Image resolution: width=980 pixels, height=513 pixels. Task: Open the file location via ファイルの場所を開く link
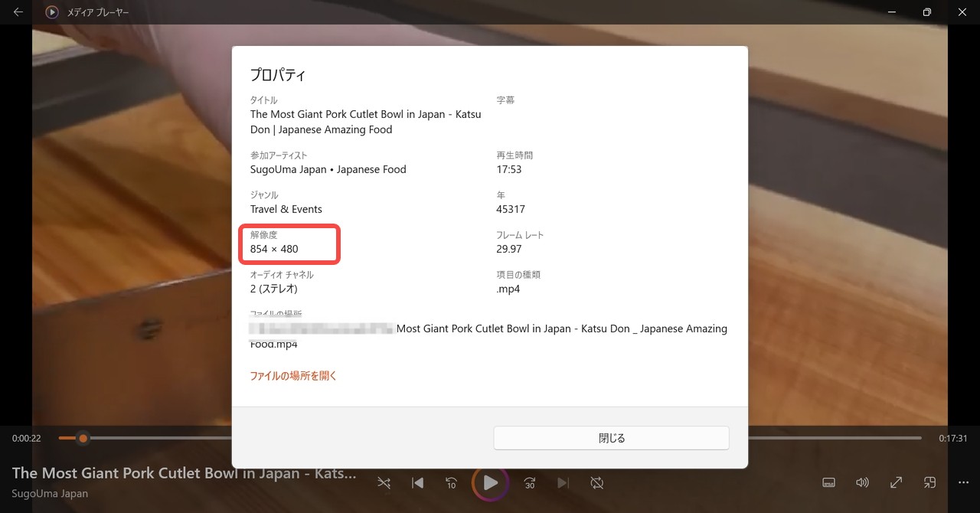pos(293,376)
